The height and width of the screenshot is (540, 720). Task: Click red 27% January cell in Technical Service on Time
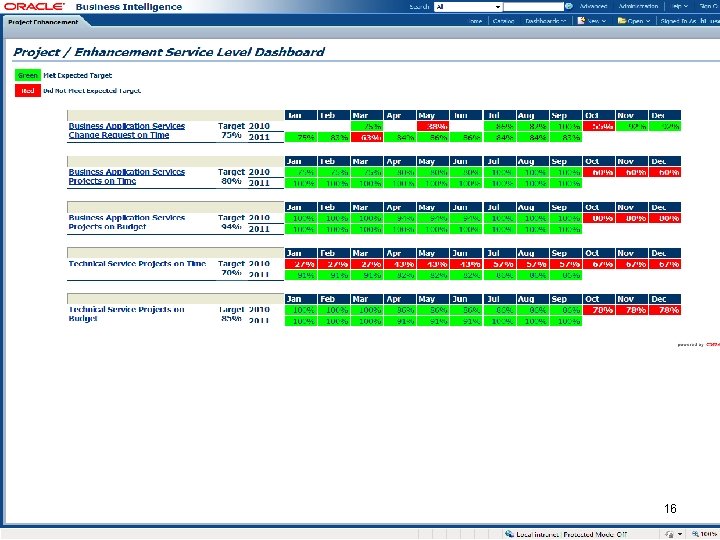[301, 264]
